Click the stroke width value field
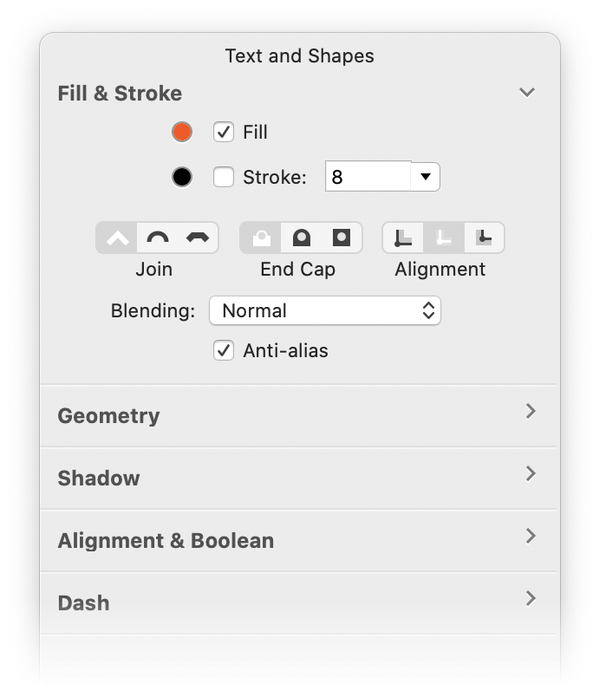The width and height of the screenshot is (600, 684). [x=368, y=177]
